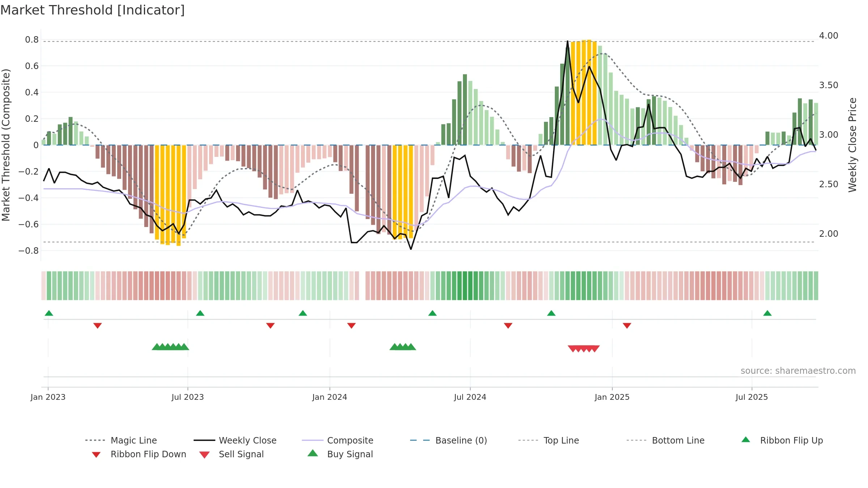Toggle the Ribbon Flip Down legend entry
Viewport: 868px width, 488px height.
[x=139, y=454]
